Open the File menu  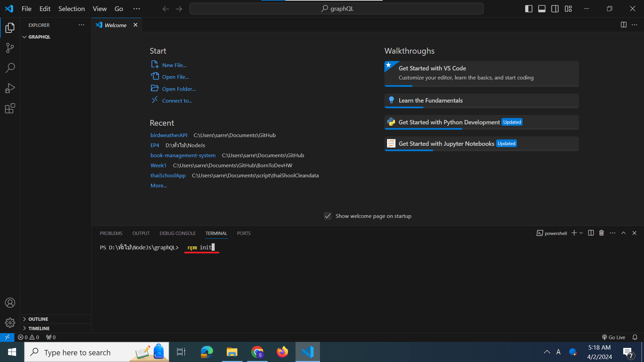26,9
